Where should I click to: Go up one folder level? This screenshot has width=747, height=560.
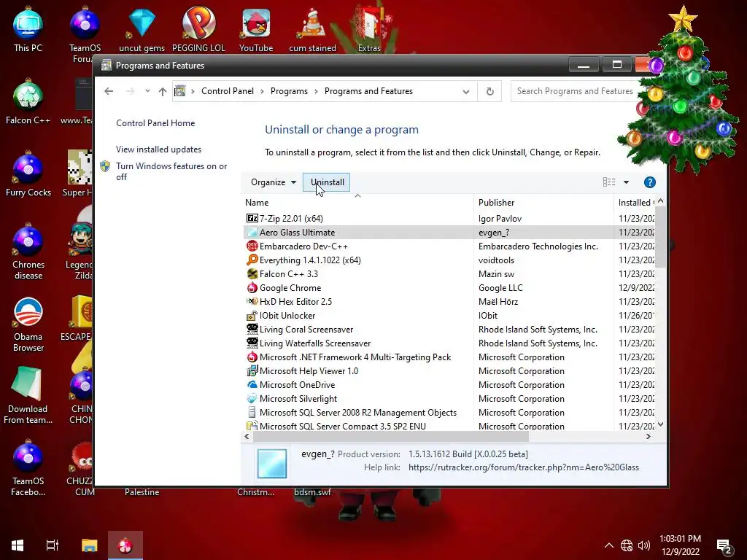pyautogui.click(x=163, y=91)
